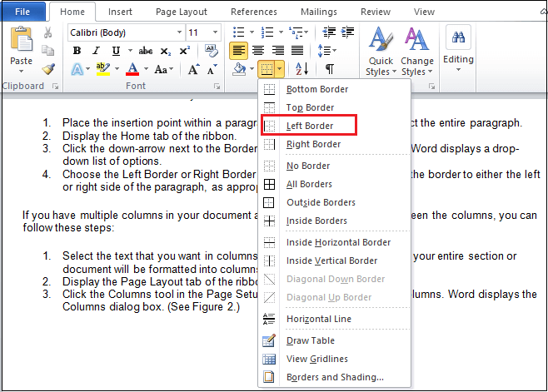Apply the yellow text highlight color
Image resolution: width=548 pixels, height=392 pixels.
tap(103, 69)
